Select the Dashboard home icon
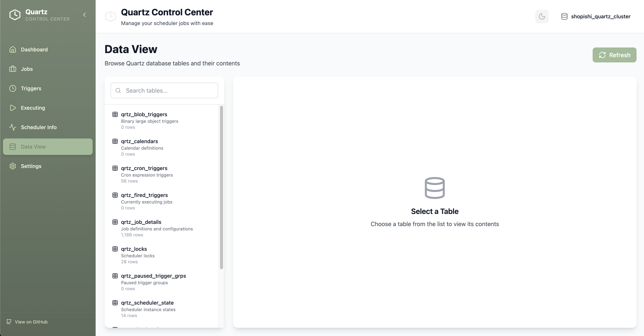Image resolution: width=644 pixels, height=336 pixels. pyautogui.click(x=13, y=49)
